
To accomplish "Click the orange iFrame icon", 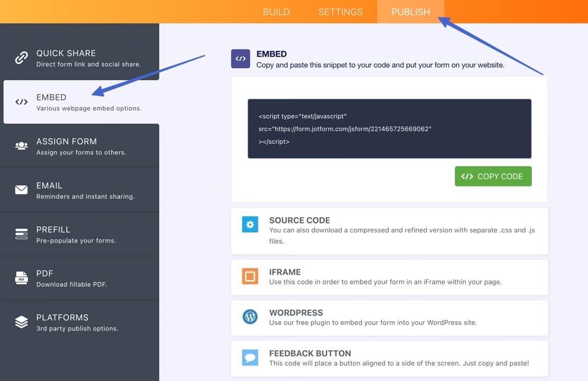I will click(250, 276).
